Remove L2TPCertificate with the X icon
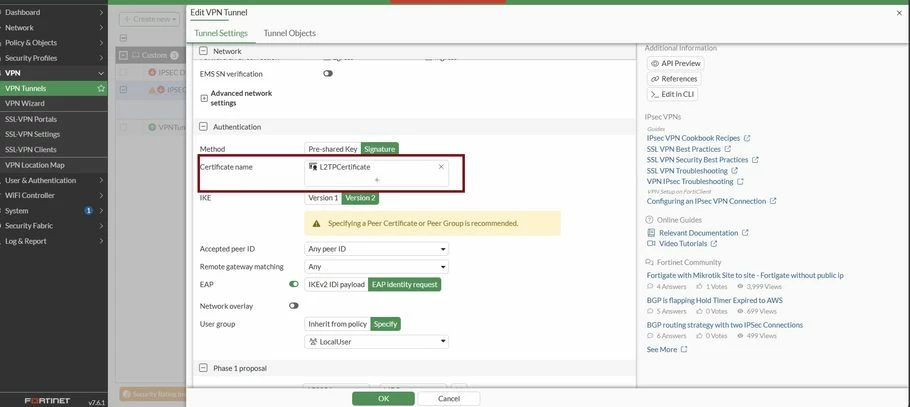 pos(441,167)
